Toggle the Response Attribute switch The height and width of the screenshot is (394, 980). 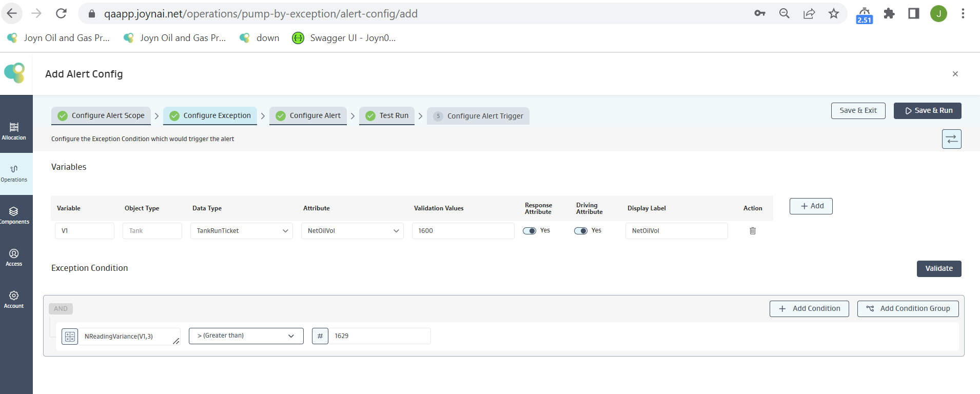click(x=530, y=231)
